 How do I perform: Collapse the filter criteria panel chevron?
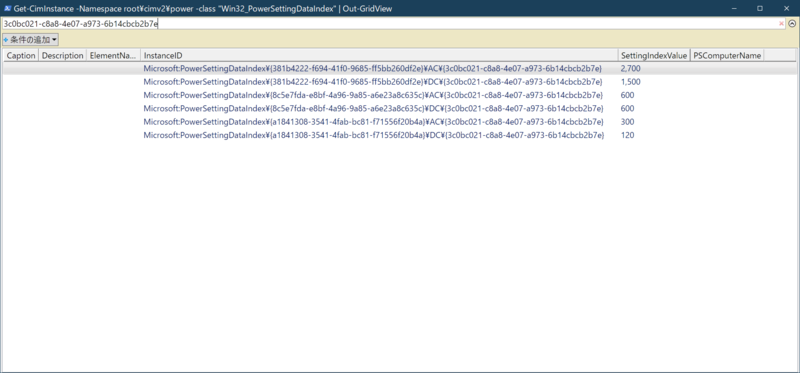[792, 23]
